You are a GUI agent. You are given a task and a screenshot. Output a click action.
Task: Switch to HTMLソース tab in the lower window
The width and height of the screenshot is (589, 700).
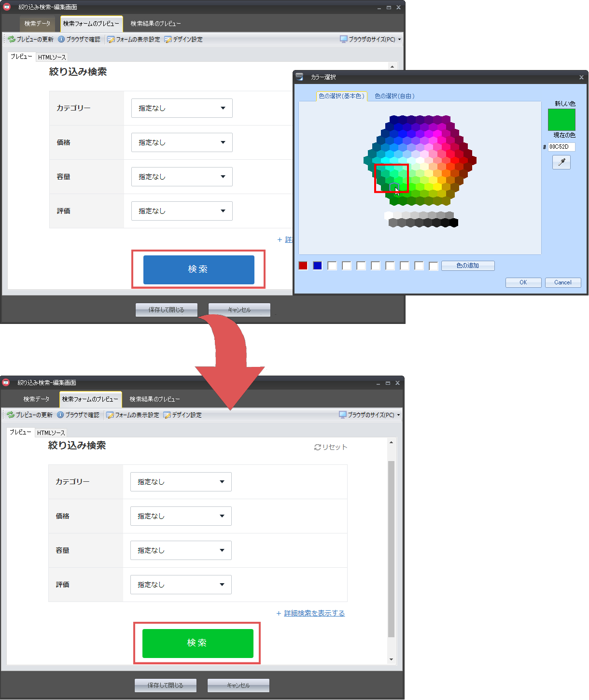click(51, 433)
